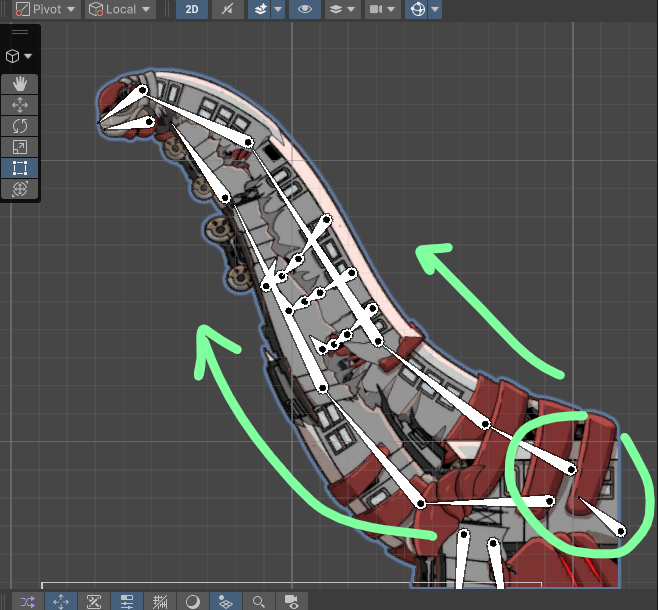Toggle the 2D view mode button
Image resolution: width=658 pixels, height=610 pixels.
[x=192, y=9]
